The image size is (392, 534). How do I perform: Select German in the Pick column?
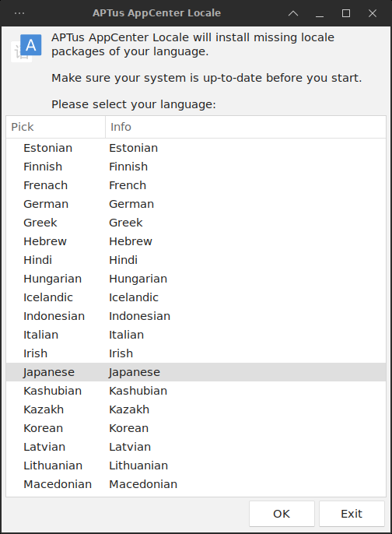click(x=46, y=204)
